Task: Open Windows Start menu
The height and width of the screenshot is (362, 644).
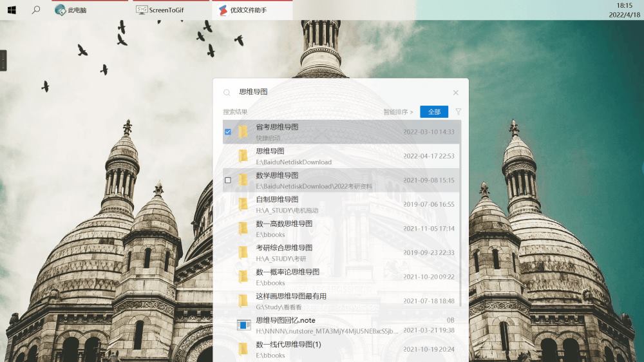Action: point(12,10)
